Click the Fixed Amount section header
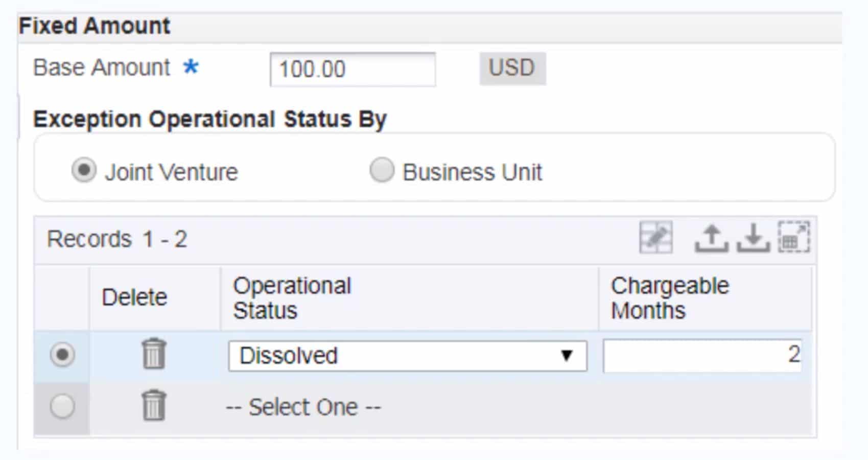Screen dimensions: 868x460 (x=93, y=25)
